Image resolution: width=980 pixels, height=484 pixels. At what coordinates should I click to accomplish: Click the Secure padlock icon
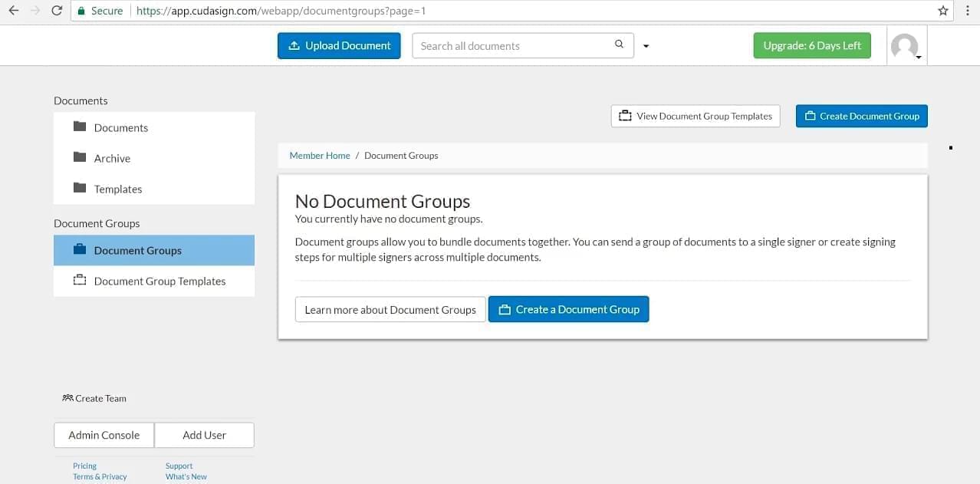81,11
